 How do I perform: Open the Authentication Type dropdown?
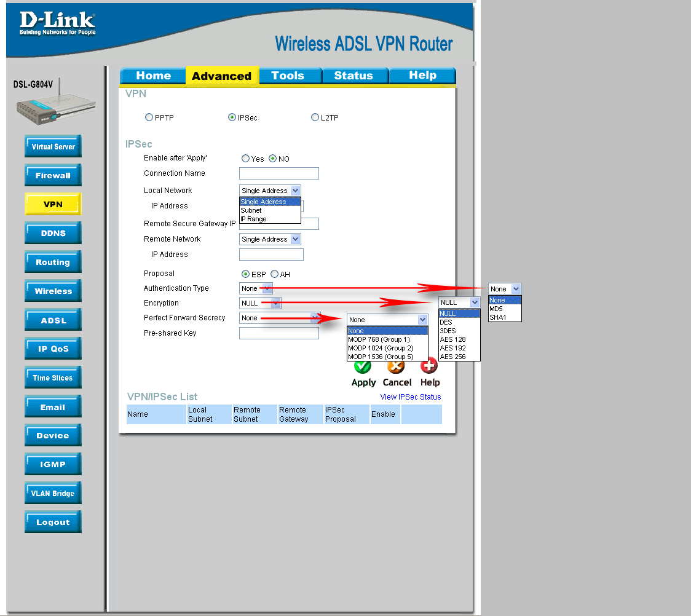click(256, 288)
